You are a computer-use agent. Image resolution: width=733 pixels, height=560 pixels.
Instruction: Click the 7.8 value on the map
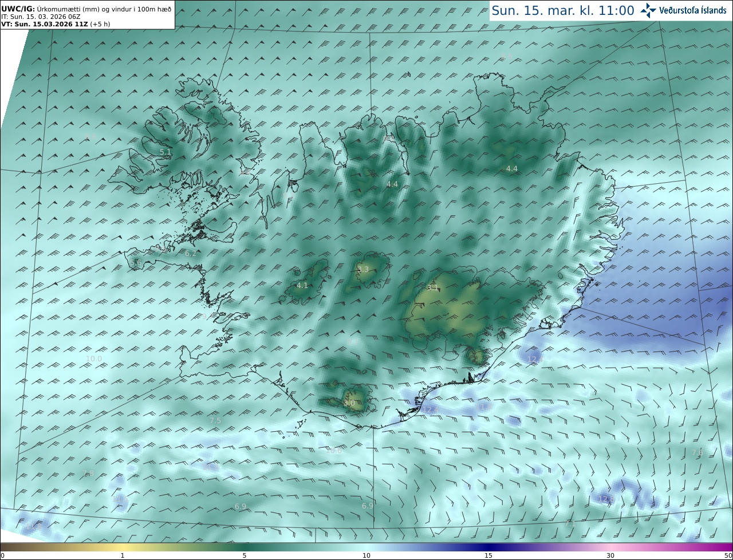click(x=88, y=473)
